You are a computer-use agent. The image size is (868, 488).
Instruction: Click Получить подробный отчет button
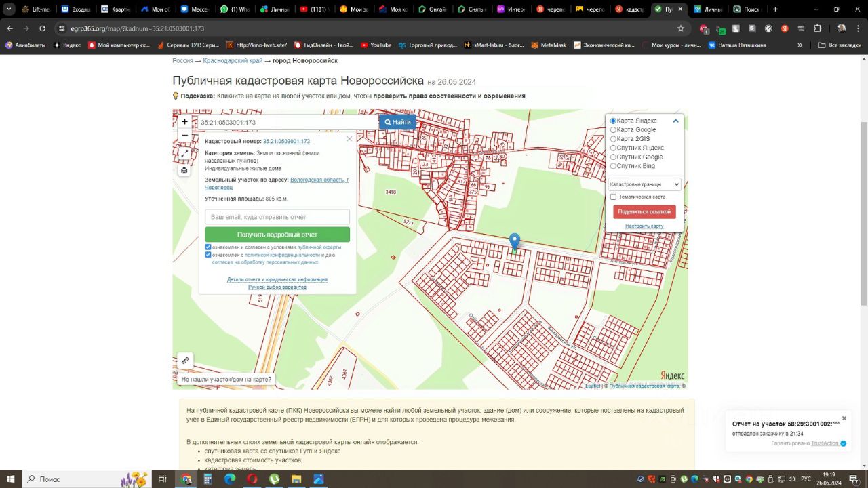(277, 235)
